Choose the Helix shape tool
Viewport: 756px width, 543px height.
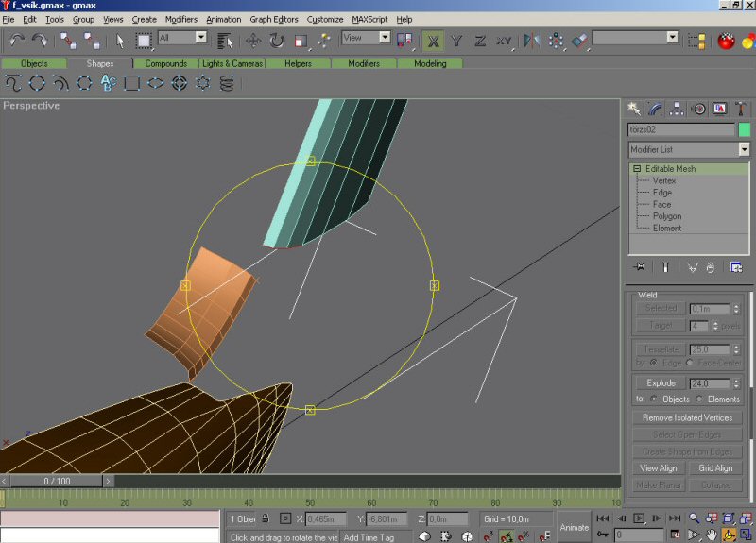226,83
